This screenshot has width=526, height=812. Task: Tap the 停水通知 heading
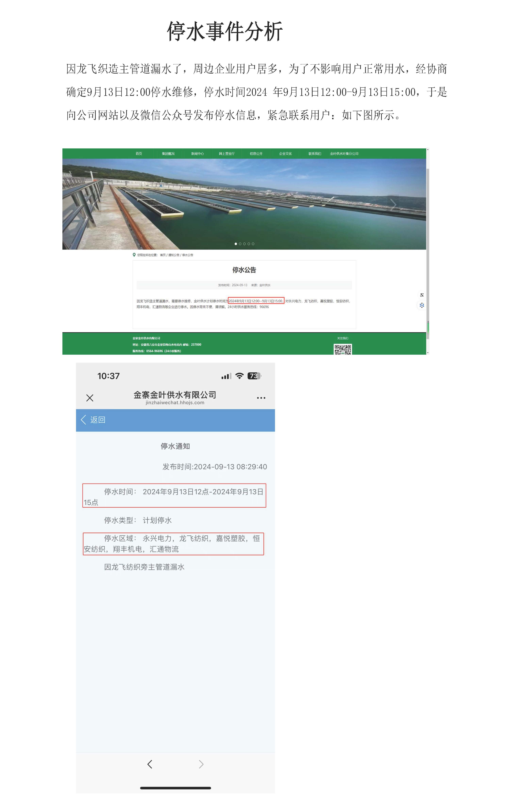click(175, 446)
